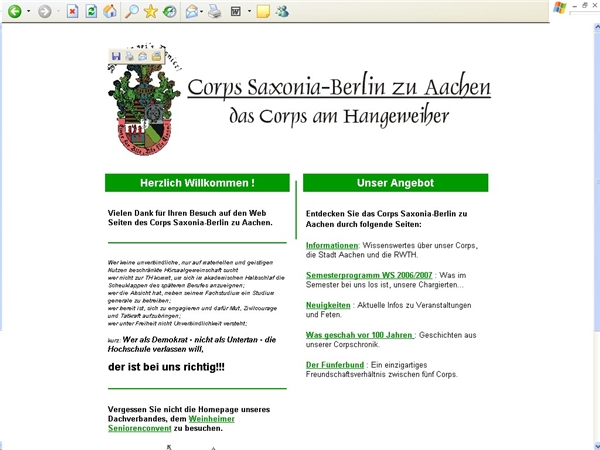Screen dimensions: 600x450
Task: Go back with the green Back arrow
Action: point(15,11)
